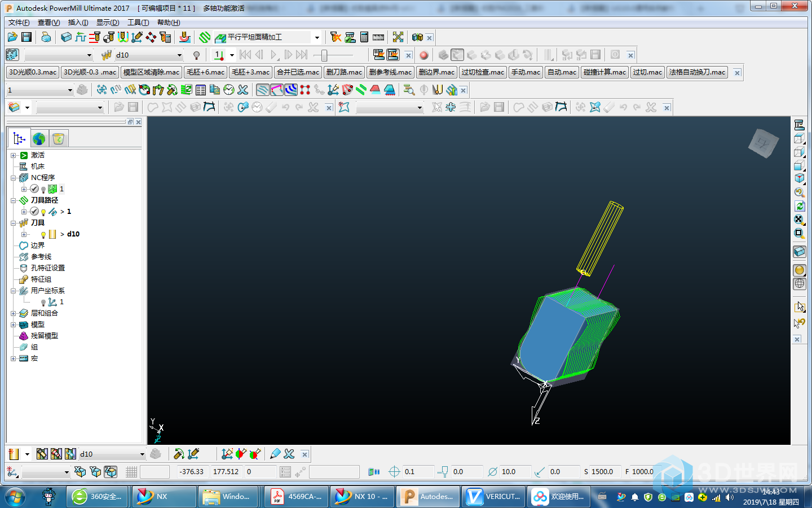Collapse the NC程序 tree node

(14, 178)
